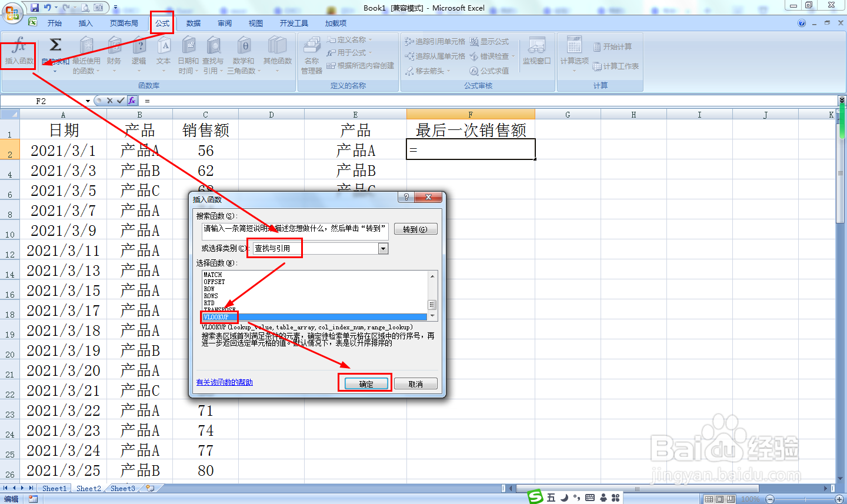Switch to the 审阅 ribbon tab
This screenshot has width=847, height=504.
tap(225, 23)
